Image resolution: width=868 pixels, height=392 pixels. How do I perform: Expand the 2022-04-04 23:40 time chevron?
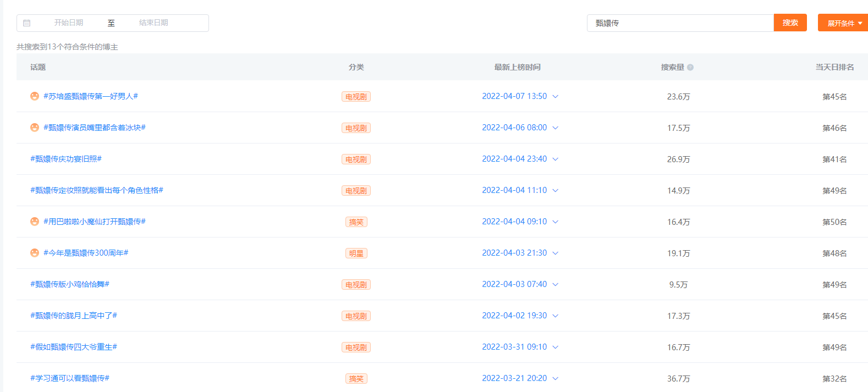(556, 159)
